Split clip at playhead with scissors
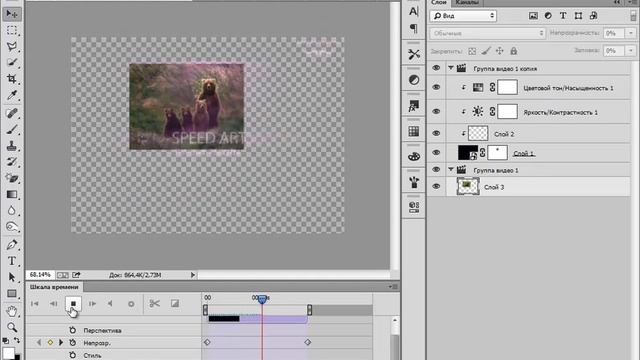 coord(154,303)
